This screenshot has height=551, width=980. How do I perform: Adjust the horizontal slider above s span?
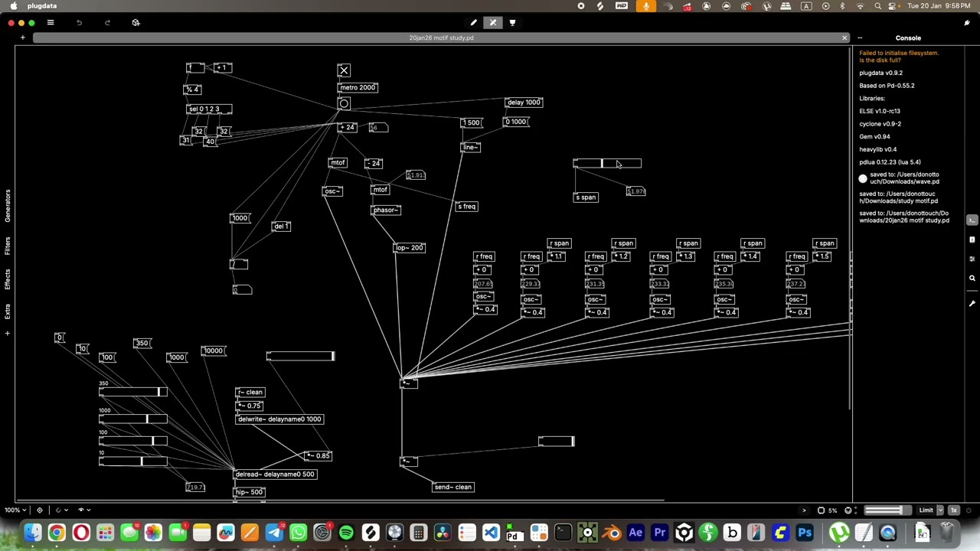coord(607,164)
